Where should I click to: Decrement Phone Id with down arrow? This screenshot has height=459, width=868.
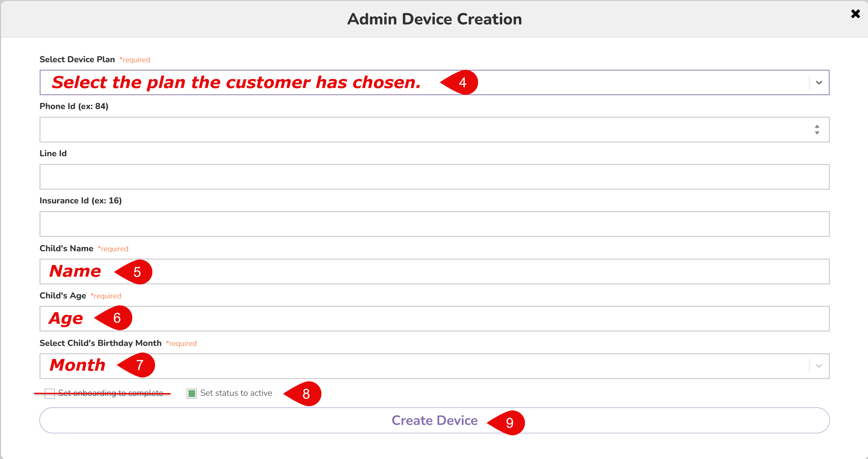pos(817,133)
